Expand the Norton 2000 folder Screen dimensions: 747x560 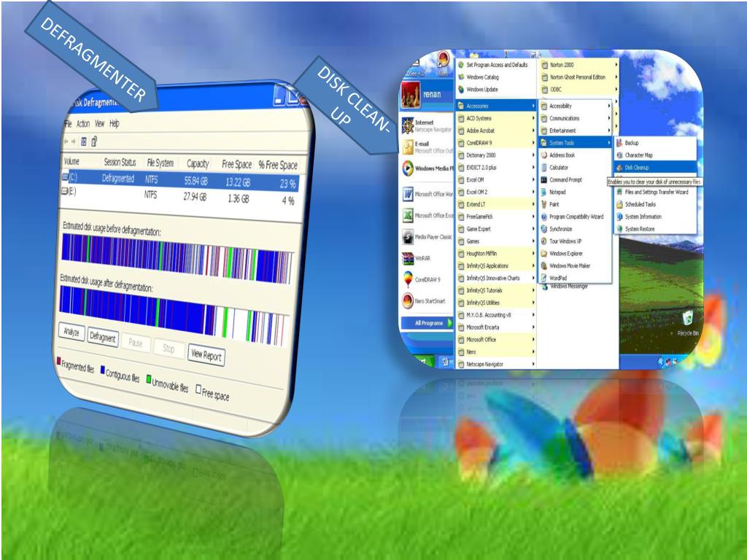[x=578, y=65]
